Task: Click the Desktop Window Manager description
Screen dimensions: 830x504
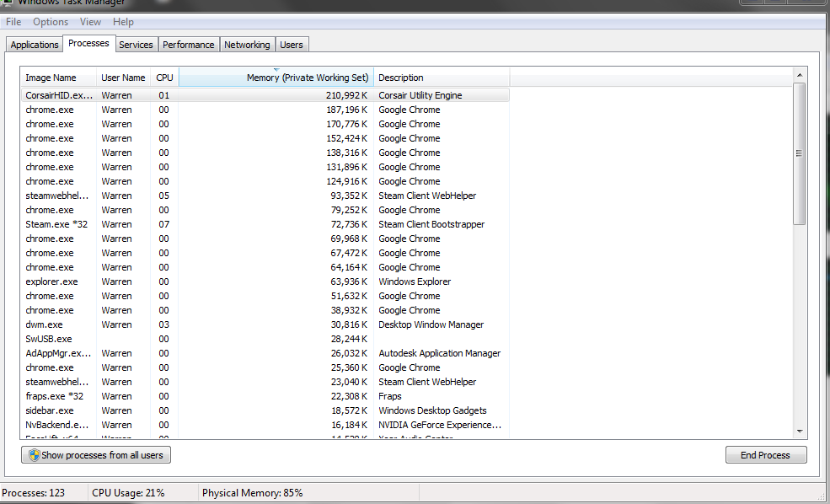Action: [x=431, y=324]
